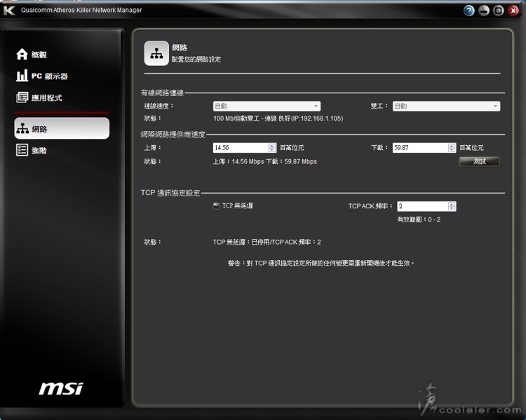
Task: Click the 網際網路提供商速度 section heading
Action: point(173,134)
